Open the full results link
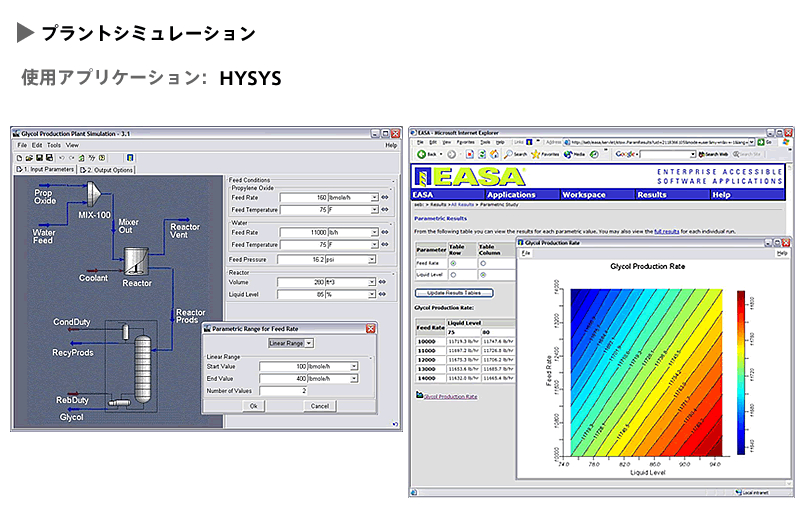This screenshot has height=518, width=800. [666, 232]
